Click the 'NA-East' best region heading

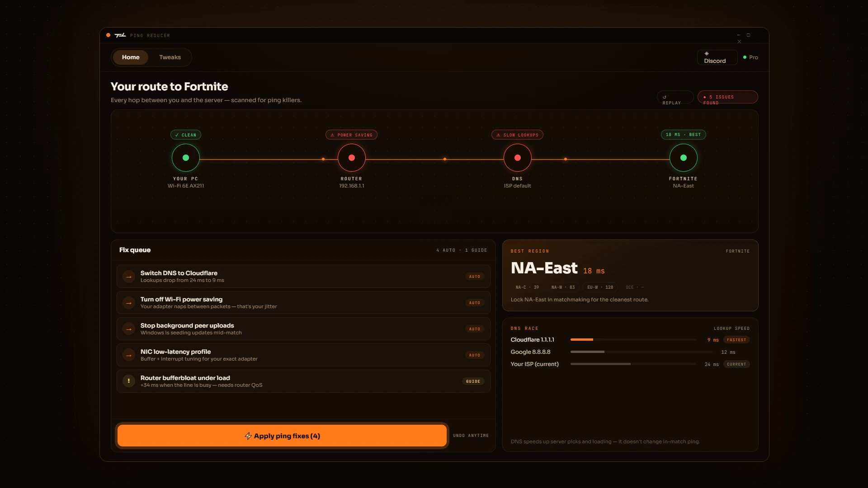click(544, 268)
